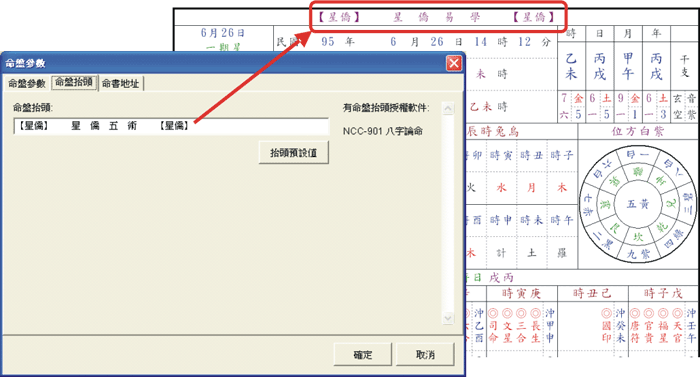The width and height of the screenshot is (700, 377).
Task: Click the 五黃 center of the compass wheel
Action: tap(638, 204)
